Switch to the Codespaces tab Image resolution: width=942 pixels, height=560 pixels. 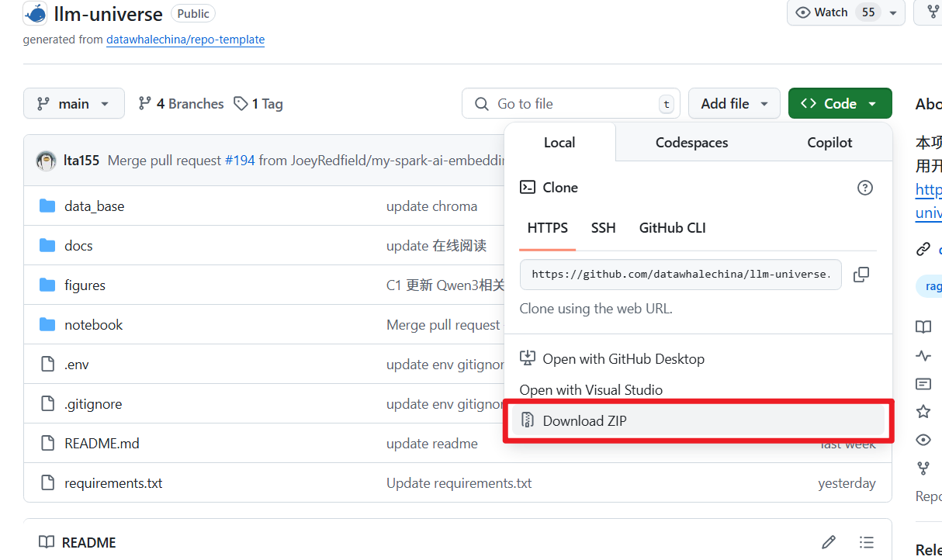pos(691,142)
